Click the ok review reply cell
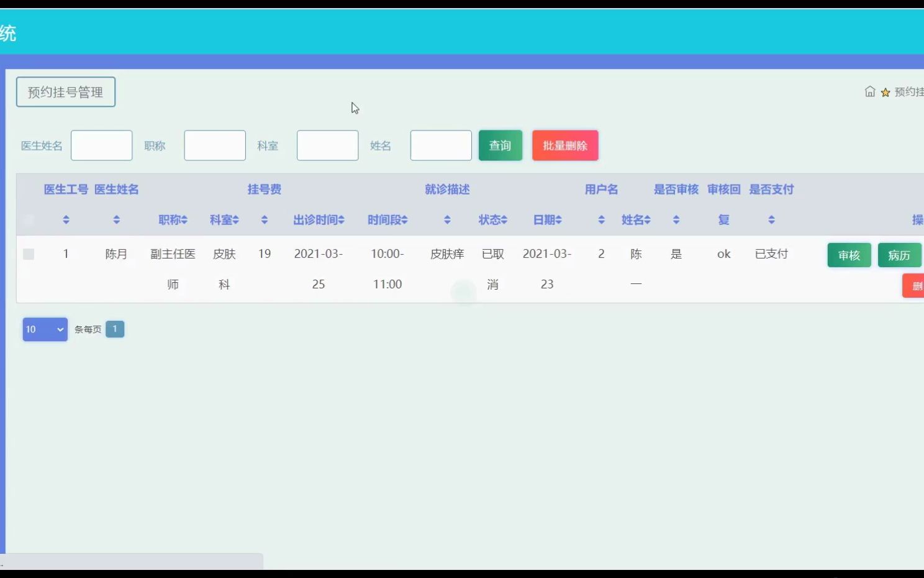The height and width of the screenshot is (578, 924). tap(724, 254)
